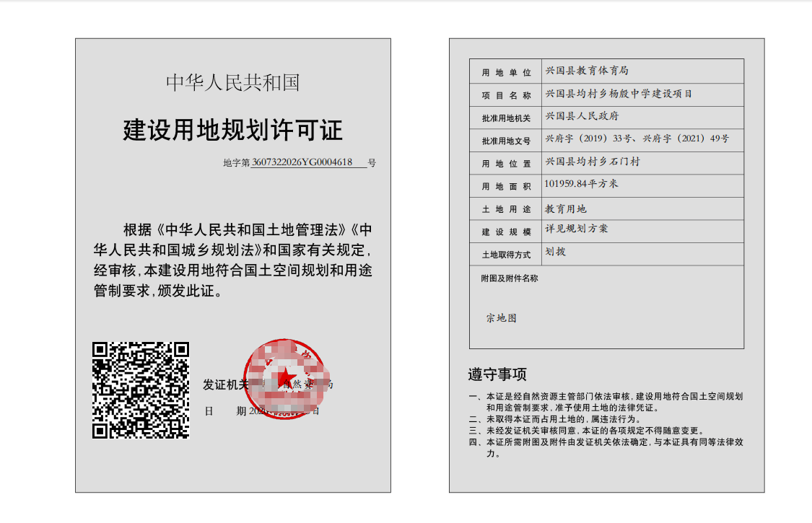The width and height of the screenshot is (812, 523).
Task: Click the 附图及附件名称 label
Action: pos(510,278)
